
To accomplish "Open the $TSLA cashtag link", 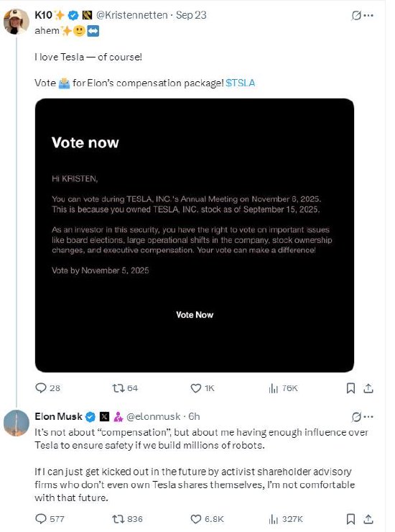I will tap(241, 83).
